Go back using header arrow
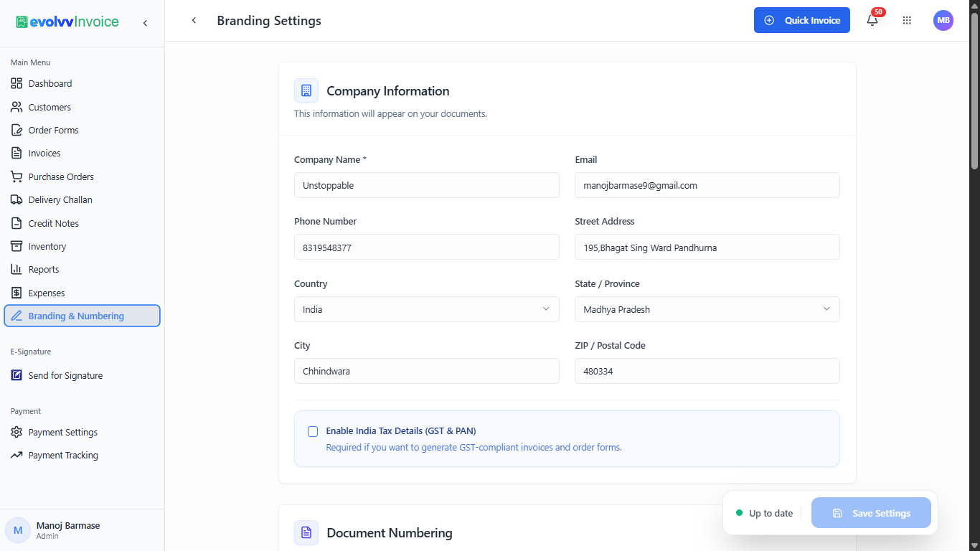 [x=194, y=20]
